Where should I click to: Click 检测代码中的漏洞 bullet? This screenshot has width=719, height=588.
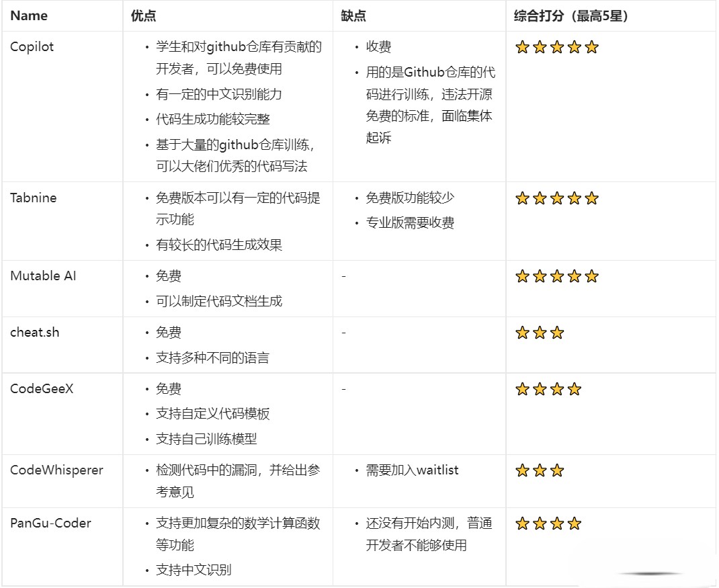[x=238, y=481]
